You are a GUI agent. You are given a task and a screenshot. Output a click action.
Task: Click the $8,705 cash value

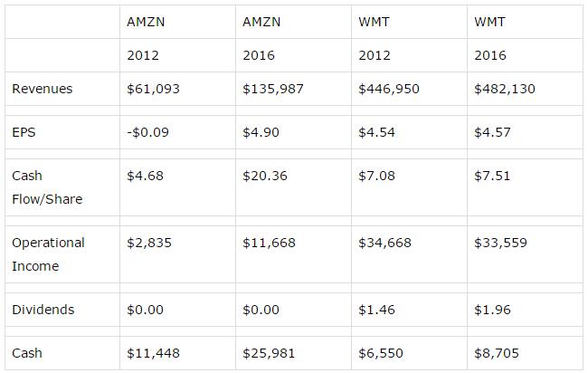[496, 353]
